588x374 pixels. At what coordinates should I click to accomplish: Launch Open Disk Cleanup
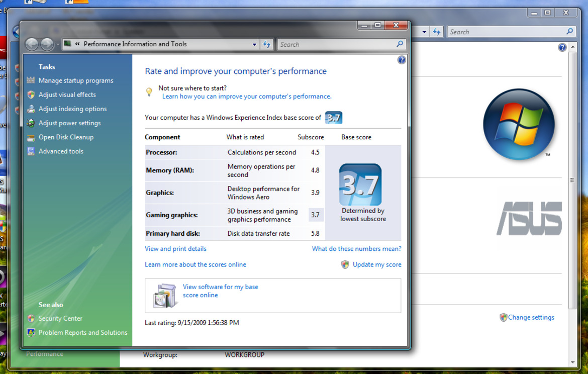66,137
